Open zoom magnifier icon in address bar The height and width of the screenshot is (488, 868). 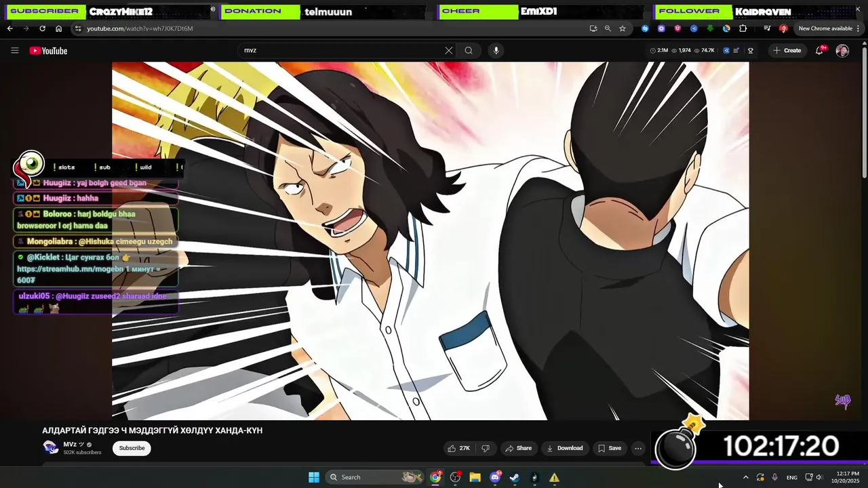tap(608, 28)
